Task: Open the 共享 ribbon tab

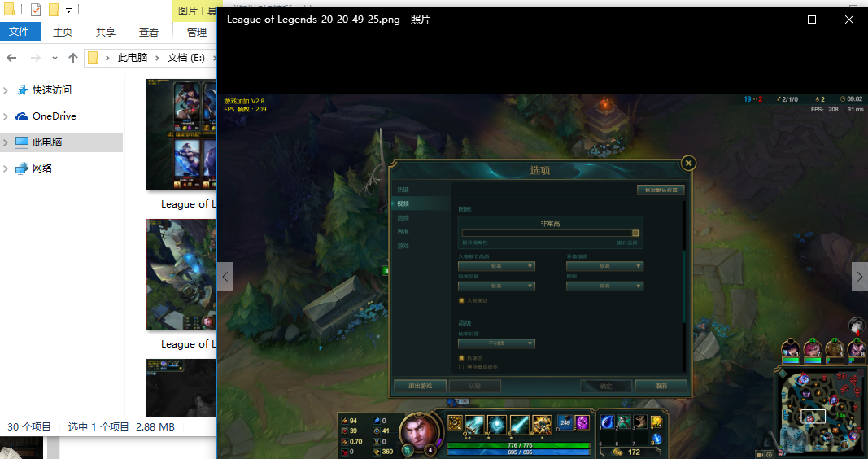Action: pyautogui.click(x=106, y=32)
